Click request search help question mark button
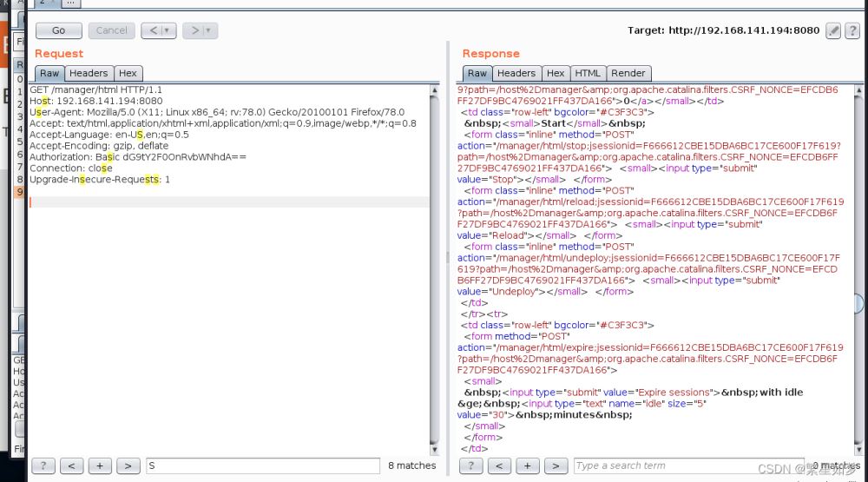This screenshot has width=868, height=482. [43, 466]
